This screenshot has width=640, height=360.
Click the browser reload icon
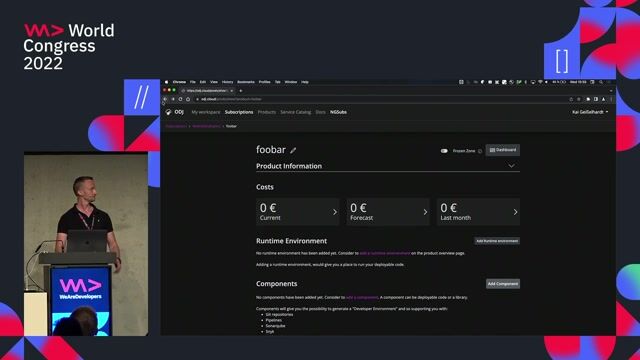tap(180, 99)
